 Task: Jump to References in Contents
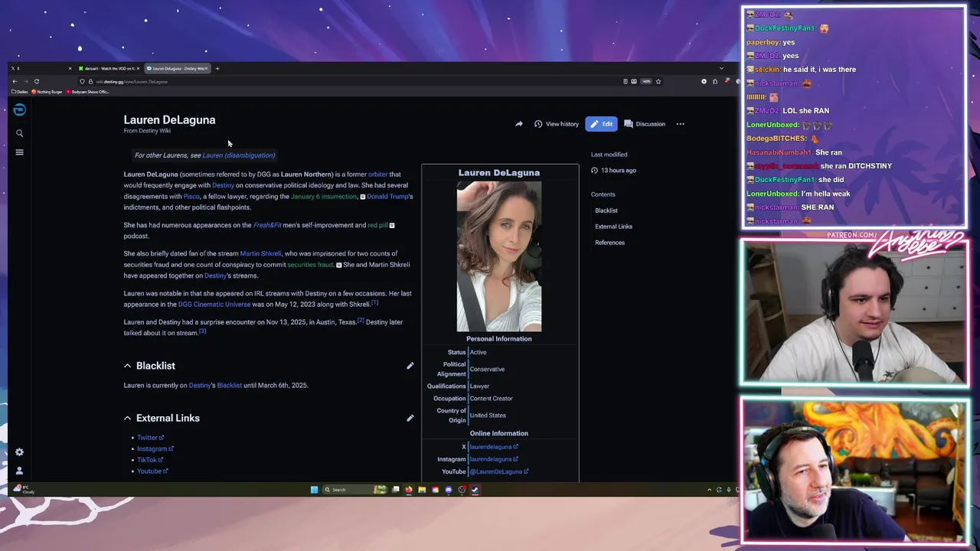(609, 243)
